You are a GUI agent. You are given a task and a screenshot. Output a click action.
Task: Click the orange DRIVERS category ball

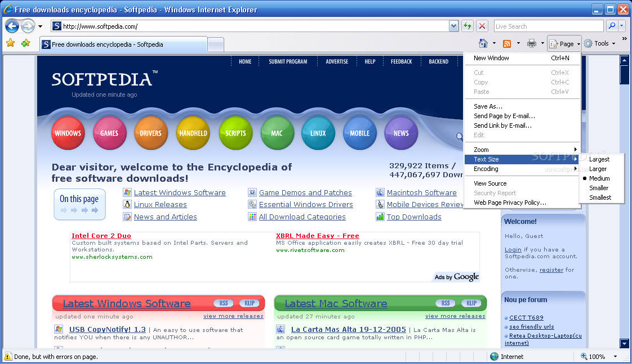[x=151, y=133]
